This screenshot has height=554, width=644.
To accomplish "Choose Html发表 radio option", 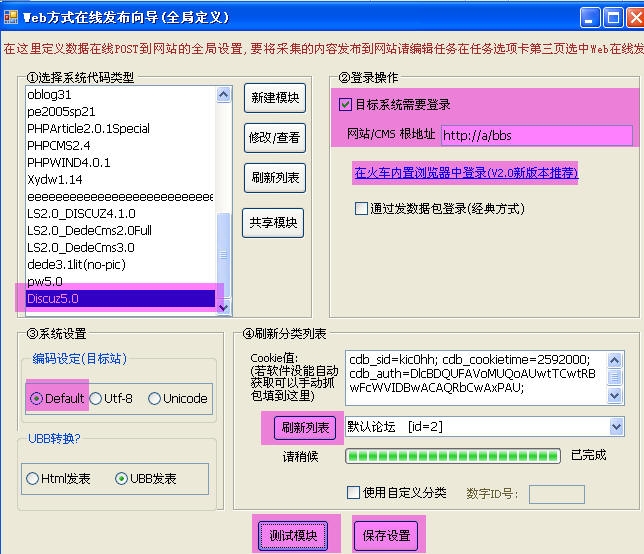I will [x=33, y=478].
